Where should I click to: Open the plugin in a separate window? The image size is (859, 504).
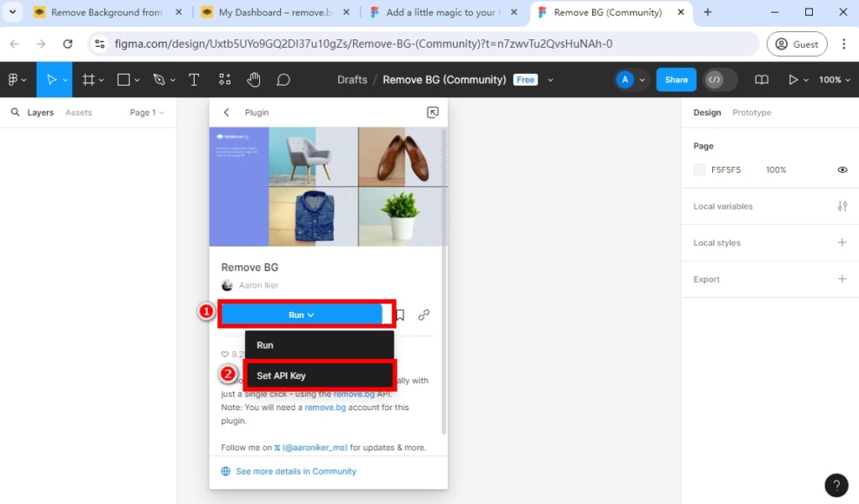coord(433,112)
